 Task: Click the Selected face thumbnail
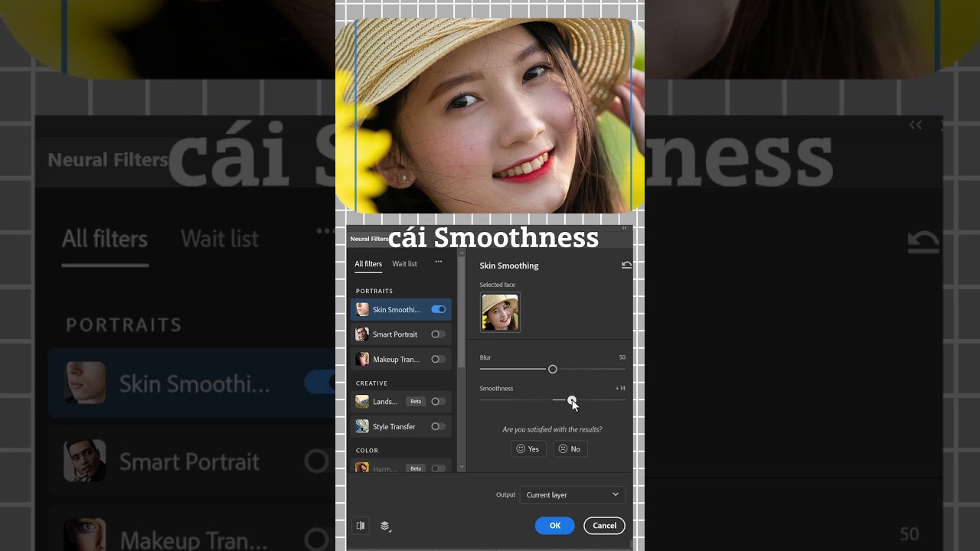(500, 312)
